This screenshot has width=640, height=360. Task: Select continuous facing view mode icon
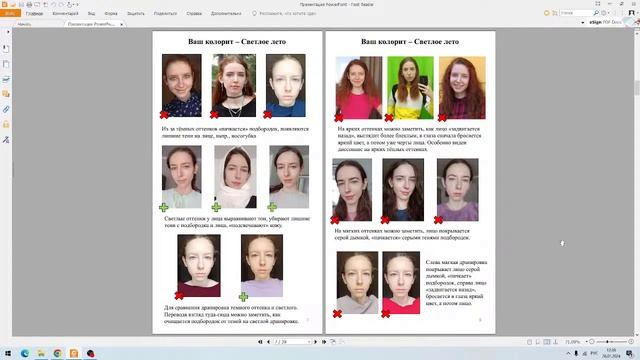556,342
